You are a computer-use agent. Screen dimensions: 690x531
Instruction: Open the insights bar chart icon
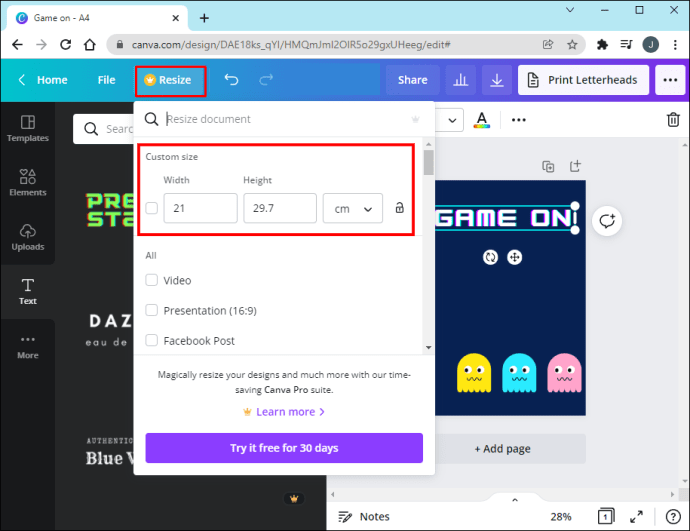coord(460,80)
